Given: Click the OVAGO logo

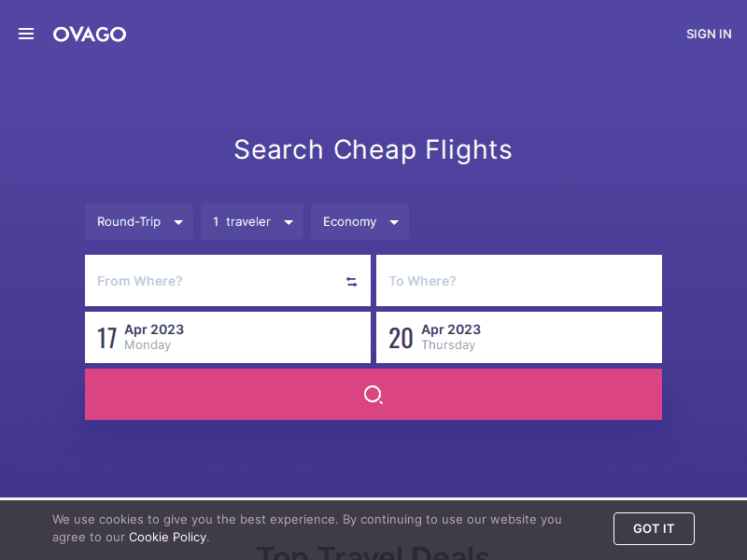Looking at the screenshot, I should click(x=90, y=35).
